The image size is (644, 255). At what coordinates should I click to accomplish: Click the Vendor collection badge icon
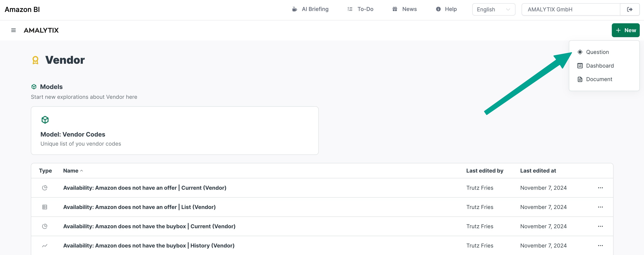(35, 60)
